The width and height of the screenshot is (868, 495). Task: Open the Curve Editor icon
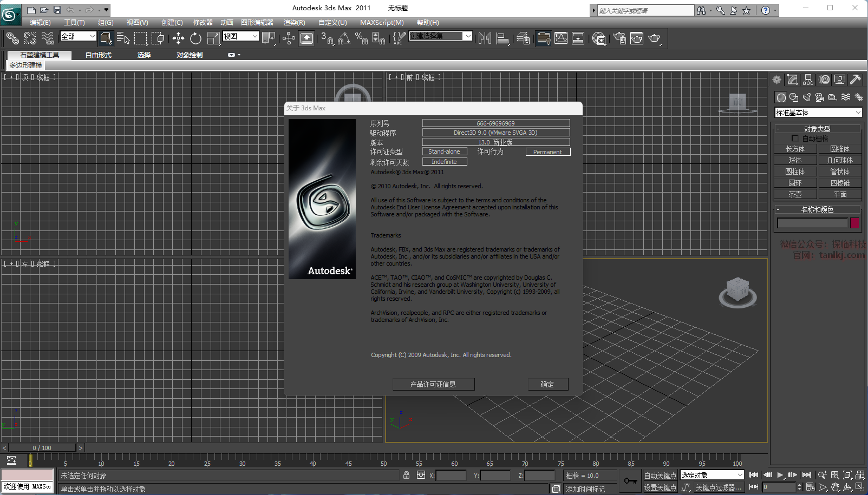[561, 38]
